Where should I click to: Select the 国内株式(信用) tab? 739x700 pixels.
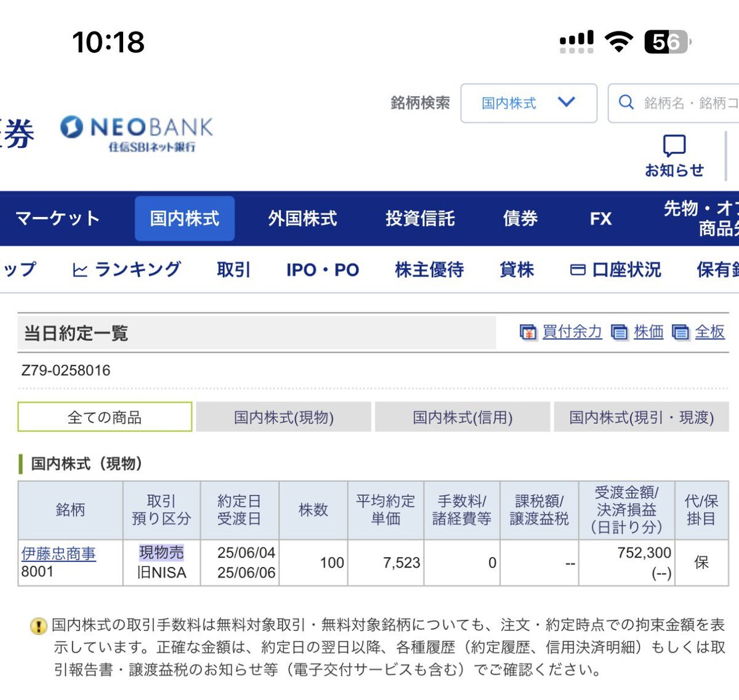point(462,417)
